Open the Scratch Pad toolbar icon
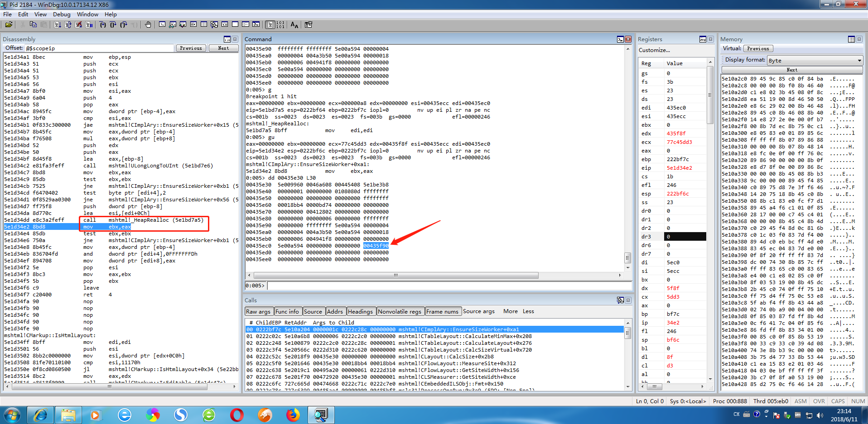Image resolution: width=868 pixels, height=424 pixels. click(x=235, y=24)
